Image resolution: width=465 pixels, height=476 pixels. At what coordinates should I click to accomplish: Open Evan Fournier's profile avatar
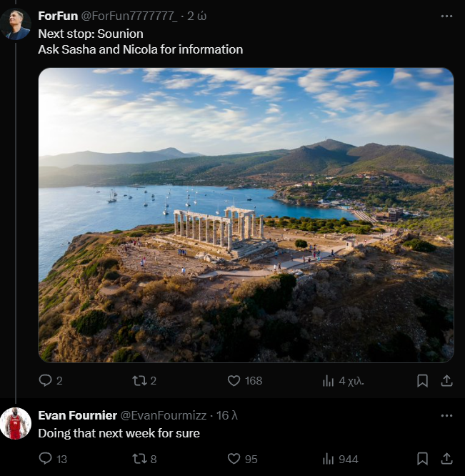click(16, 423)
